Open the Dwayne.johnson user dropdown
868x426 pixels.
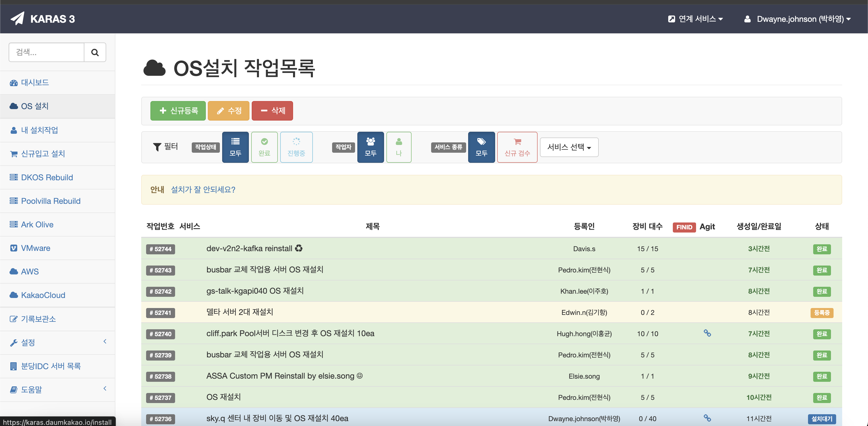(797, 19)
